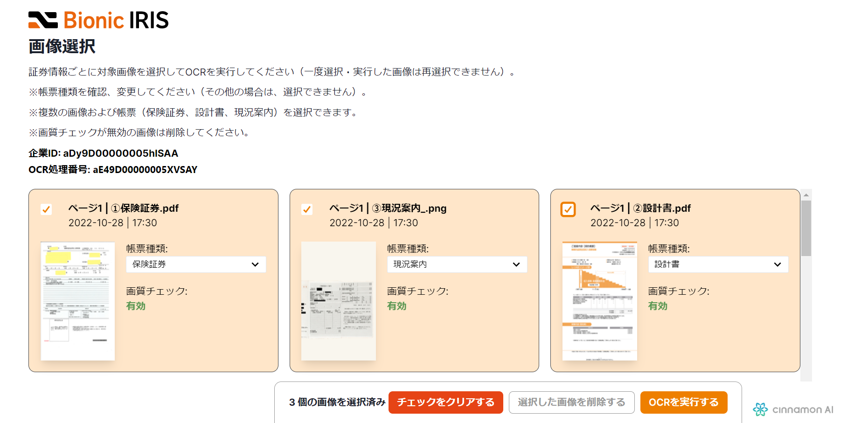Click the cinnamon AI logo icon
The image size is (868, 423).
[x=760, y=409]
